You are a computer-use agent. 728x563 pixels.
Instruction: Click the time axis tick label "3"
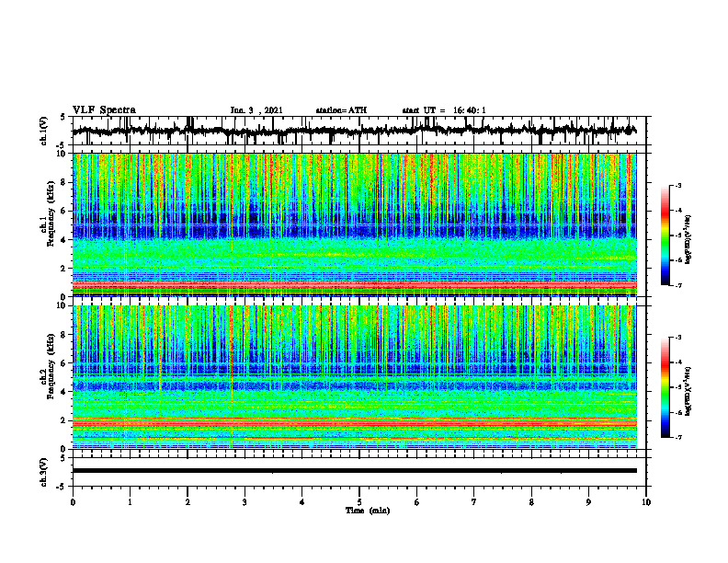[x=245, y=502]
